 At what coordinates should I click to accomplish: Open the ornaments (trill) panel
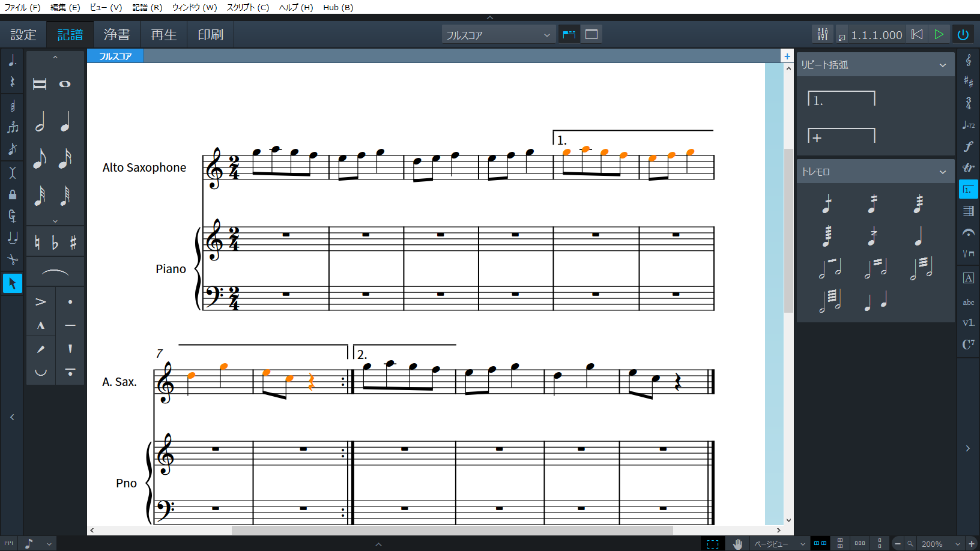tap(968, 168)
